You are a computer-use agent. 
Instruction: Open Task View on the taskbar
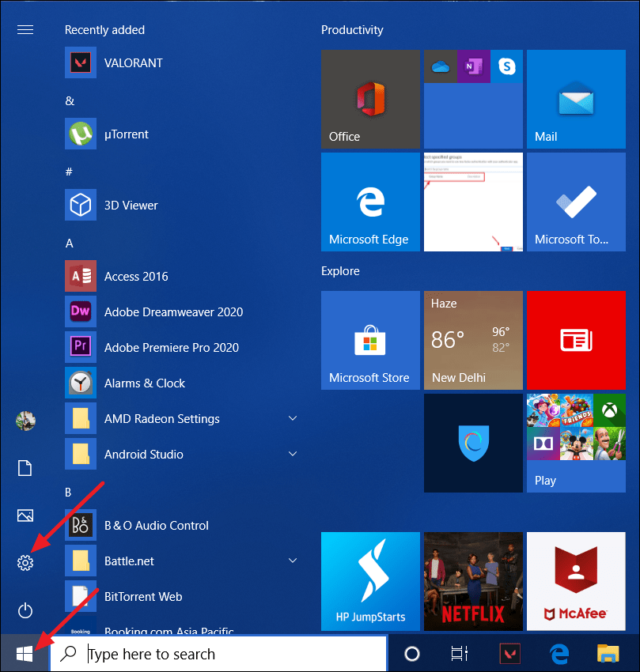(460, 654)
